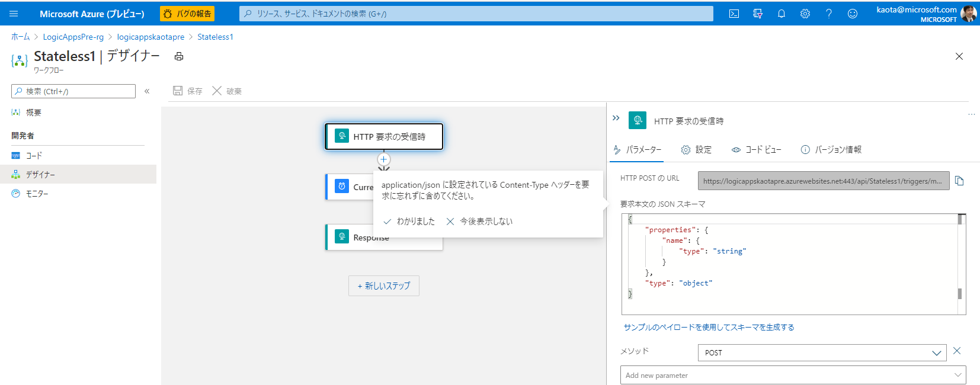Generate schema from sample payload link
Screen dimensions: 980x385
coord(709,327)
